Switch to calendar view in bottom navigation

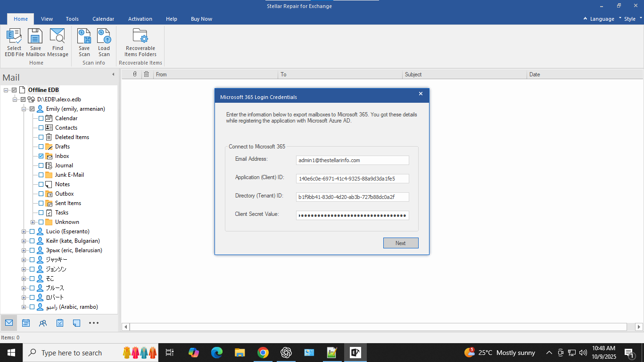[26, 323]
